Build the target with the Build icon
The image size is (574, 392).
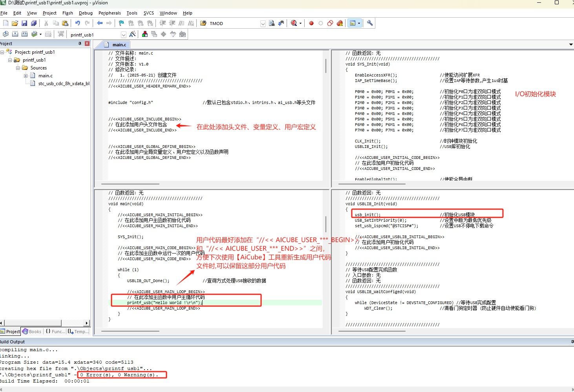15,34
